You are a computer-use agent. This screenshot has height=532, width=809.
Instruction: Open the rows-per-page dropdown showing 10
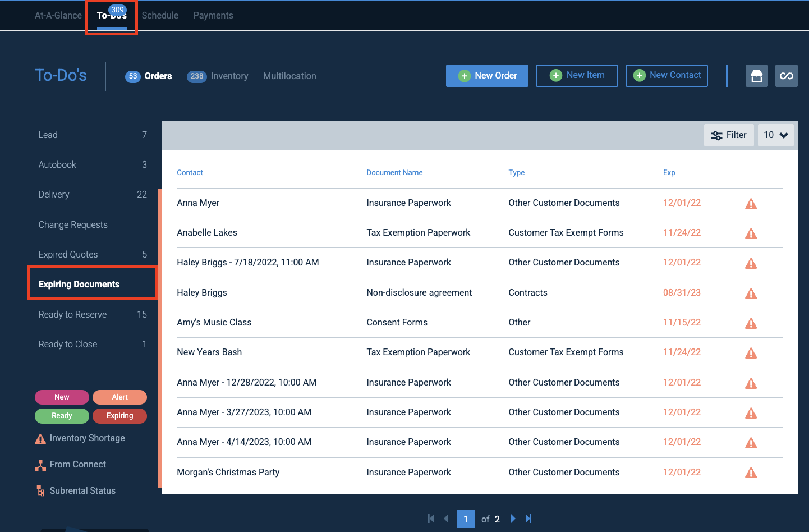click(775, 135)
